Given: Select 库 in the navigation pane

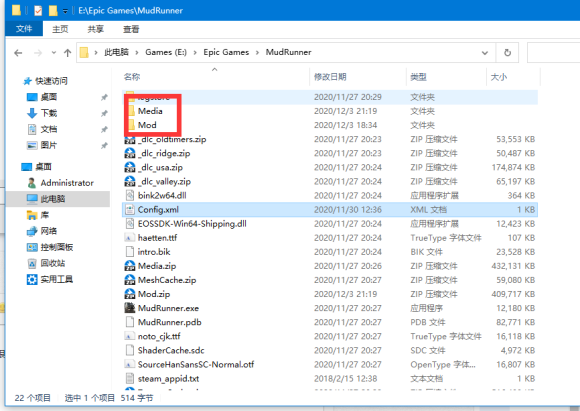Looking at the screenshot, I should (x=45, y=215).
